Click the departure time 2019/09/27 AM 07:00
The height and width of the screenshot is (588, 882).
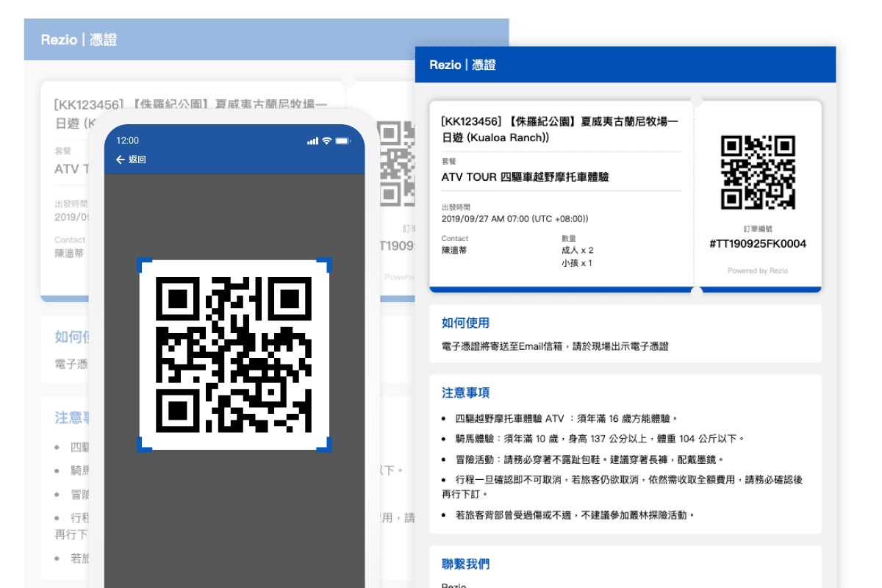[514, 218]
